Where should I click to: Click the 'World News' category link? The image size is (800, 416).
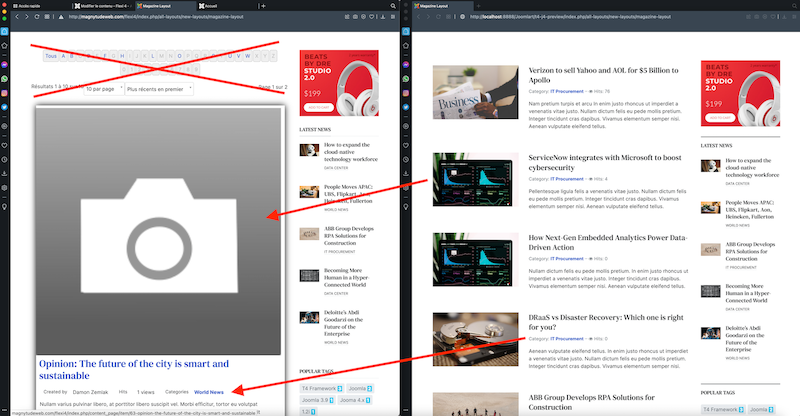pyautogui.click(x=209, y=392)
